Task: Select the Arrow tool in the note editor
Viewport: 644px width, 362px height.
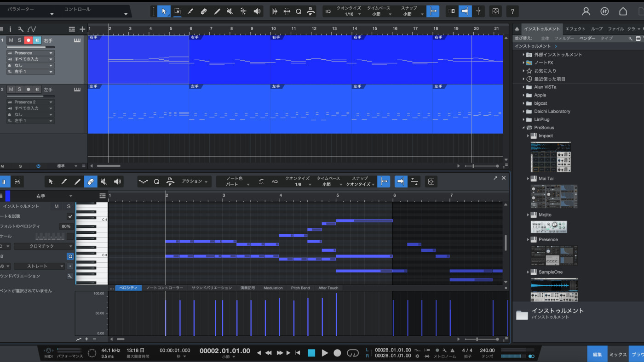Action: coord(51,182)
